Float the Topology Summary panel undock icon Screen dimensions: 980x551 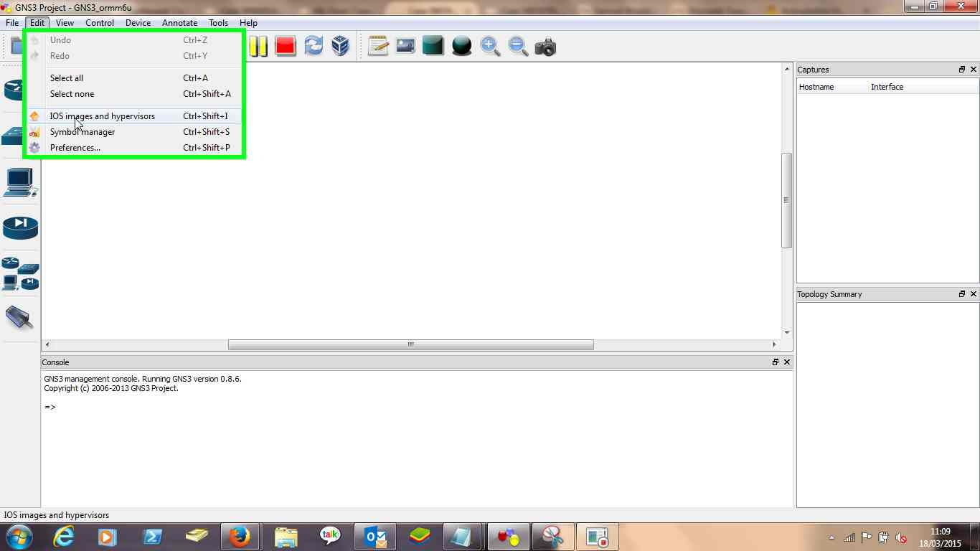pyautogui.click(x=962, y=294)
